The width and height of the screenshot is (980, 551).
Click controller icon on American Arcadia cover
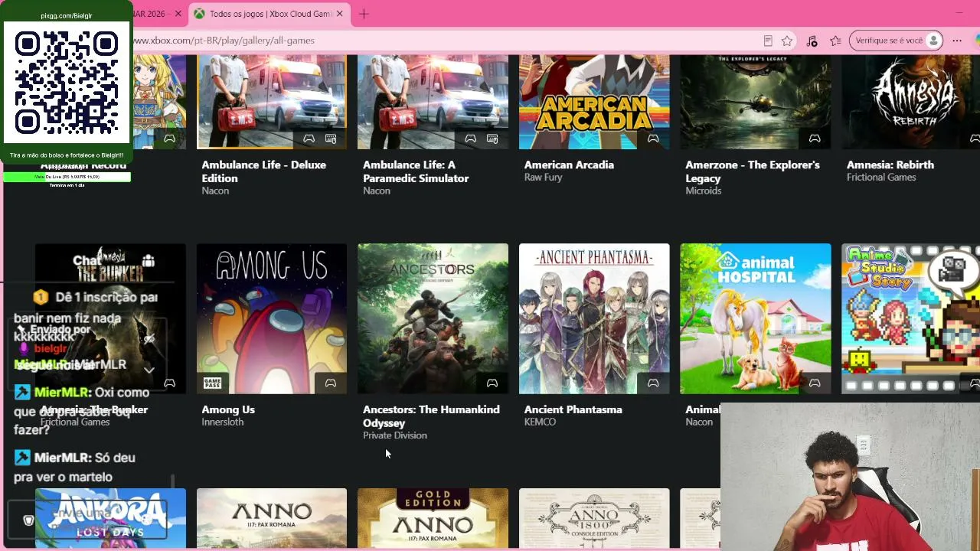click(653, 139)
